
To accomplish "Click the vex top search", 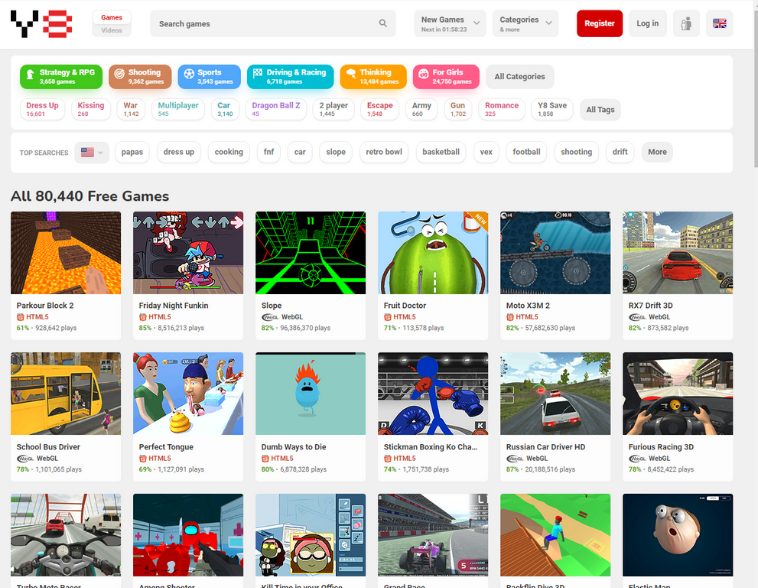I will [486, 152].
